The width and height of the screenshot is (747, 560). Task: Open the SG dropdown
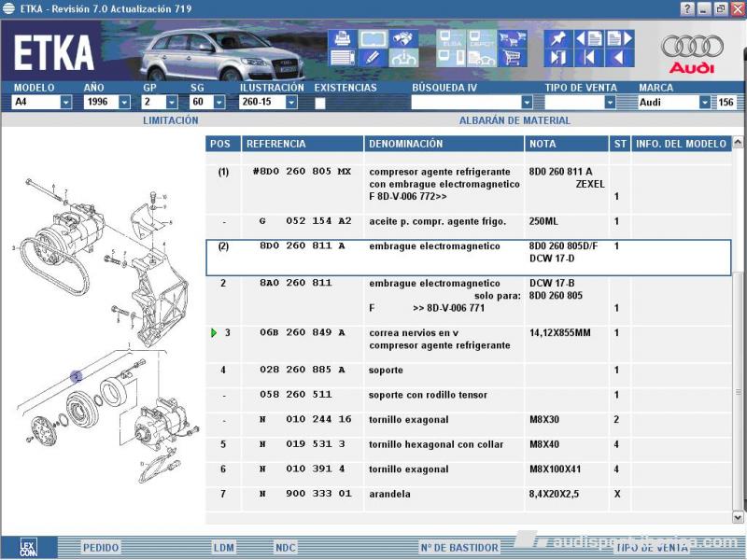click(219, 102)
